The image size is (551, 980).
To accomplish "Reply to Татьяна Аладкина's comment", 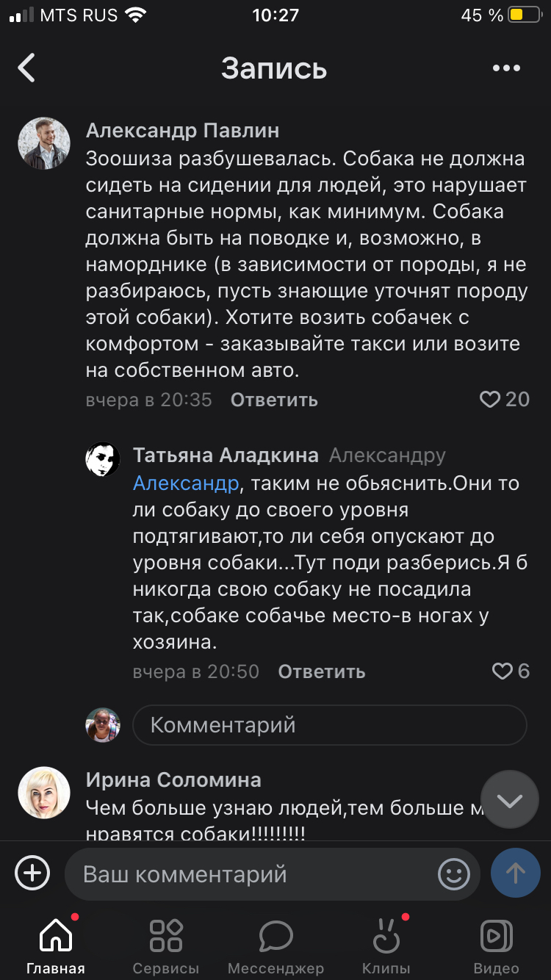I will click(321, 671).
